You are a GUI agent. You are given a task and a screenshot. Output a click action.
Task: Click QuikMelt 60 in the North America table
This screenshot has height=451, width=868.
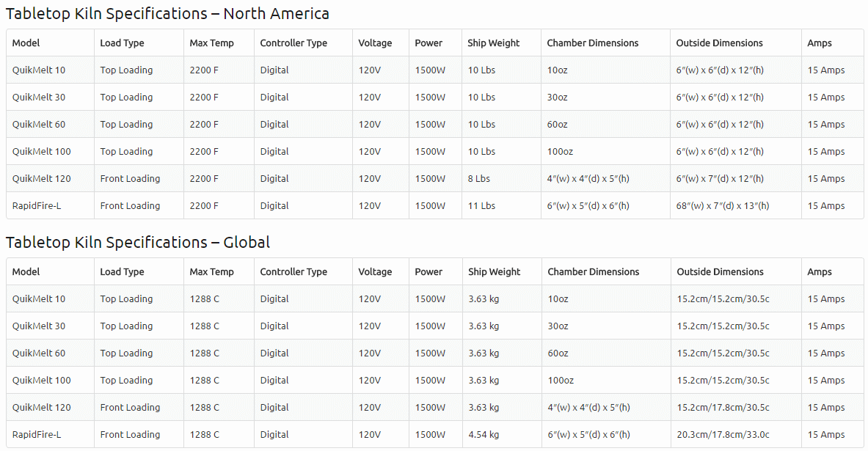(x=39, y=125)
